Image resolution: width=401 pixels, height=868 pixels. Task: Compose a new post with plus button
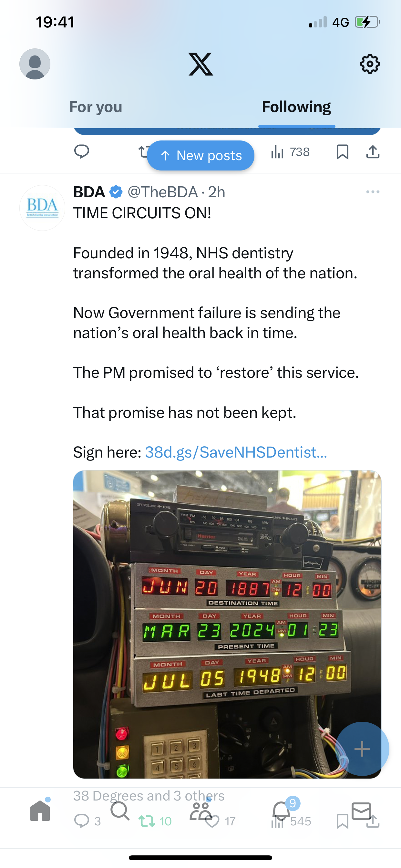tap(362, 749)
